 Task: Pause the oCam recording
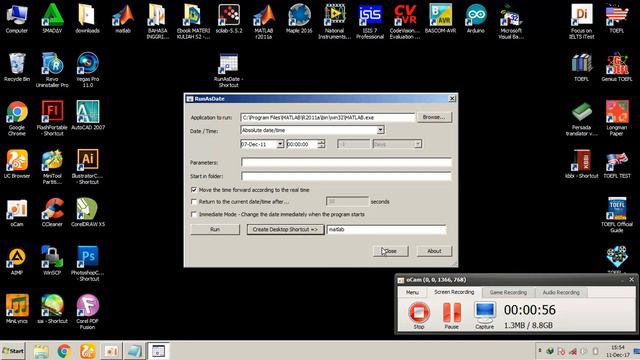(452, 315)
